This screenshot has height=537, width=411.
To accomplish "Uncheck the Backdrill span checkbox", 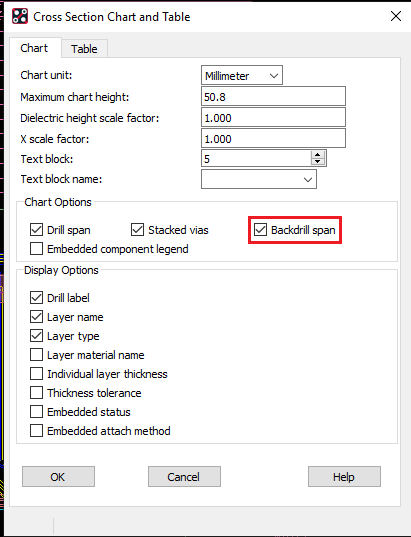I will pos(260,229).
